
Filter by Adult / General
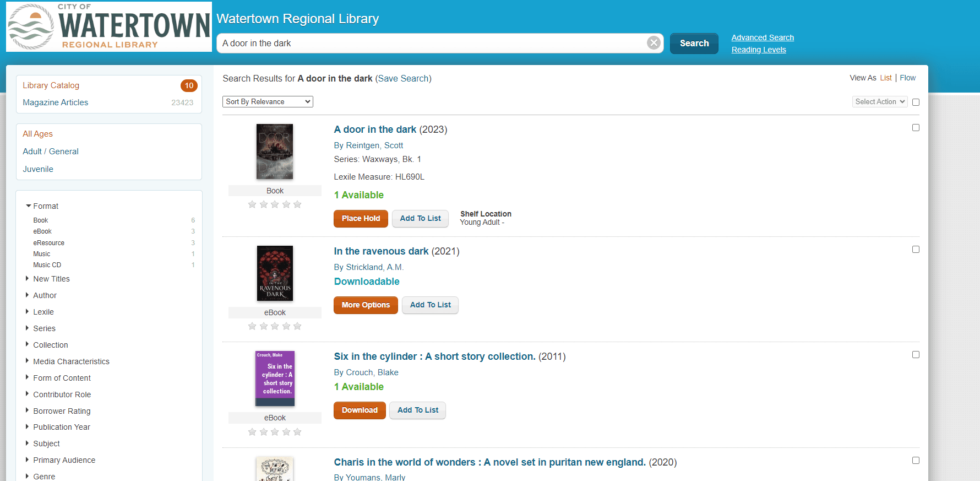coord(51,152)
